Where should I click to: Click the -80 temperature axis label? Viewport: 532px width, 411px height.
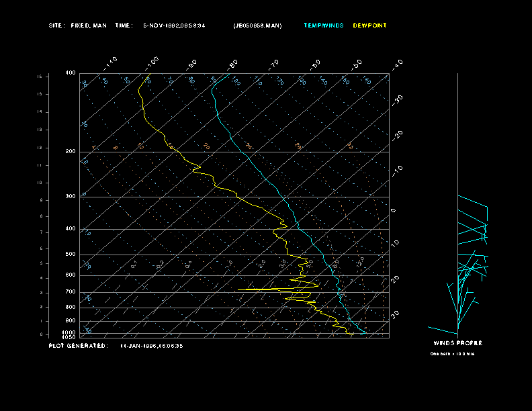click(233, 64)
